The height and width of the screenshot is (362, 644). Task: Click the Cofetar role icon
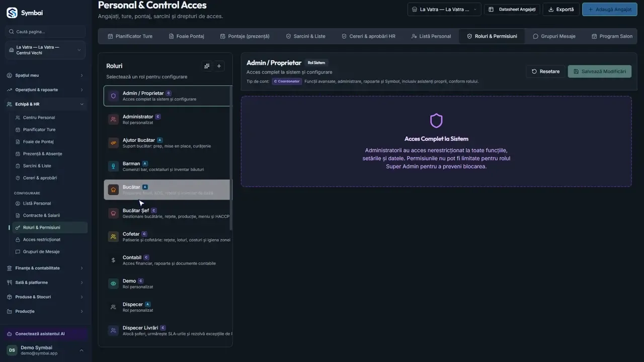click(x=113, y=237)
